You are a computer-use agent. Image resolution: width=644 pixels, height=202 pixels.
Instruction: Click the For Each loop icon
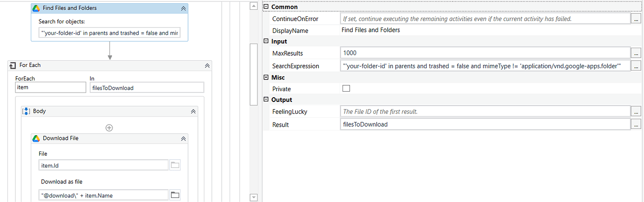(13, 65)
